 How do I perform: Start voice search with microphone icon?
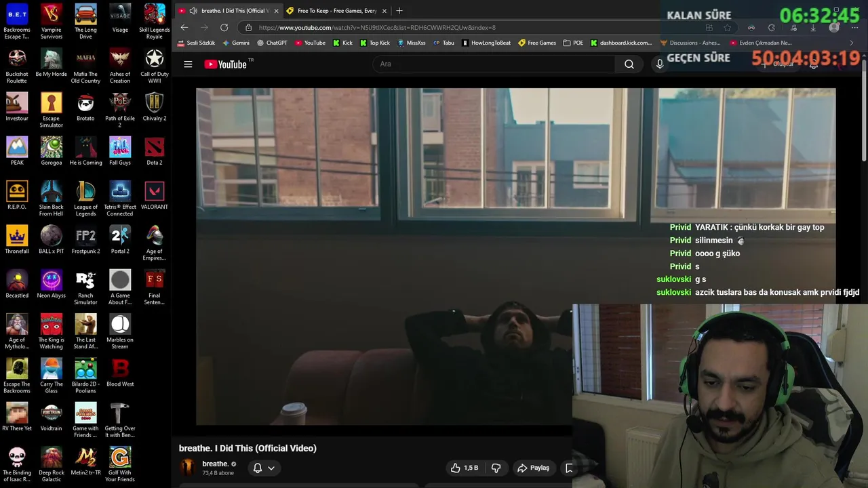click(x=659, y=64)
